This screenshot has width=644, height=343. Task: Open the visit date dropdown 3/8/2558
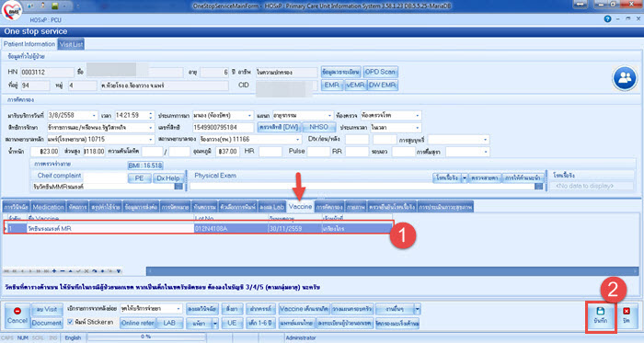point(94,116)
